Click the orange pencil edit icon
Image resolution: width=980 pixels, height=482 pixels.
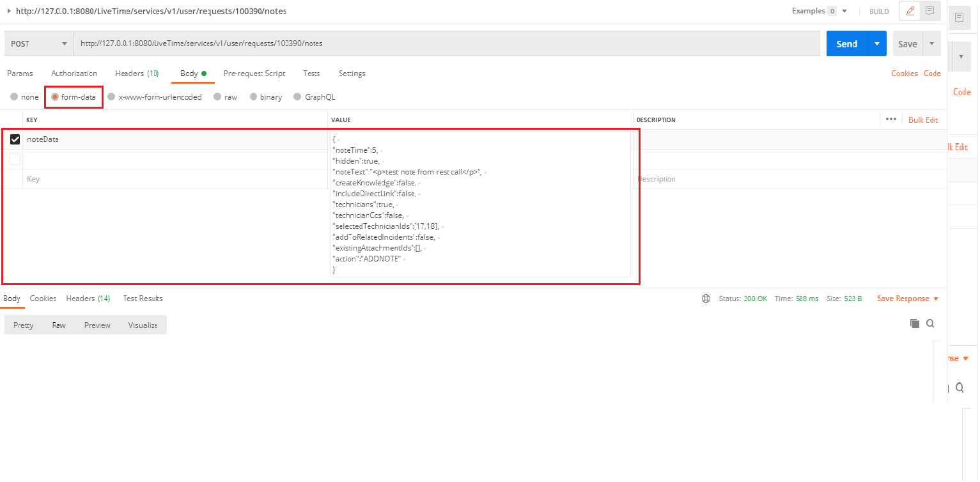click(910, 11)
